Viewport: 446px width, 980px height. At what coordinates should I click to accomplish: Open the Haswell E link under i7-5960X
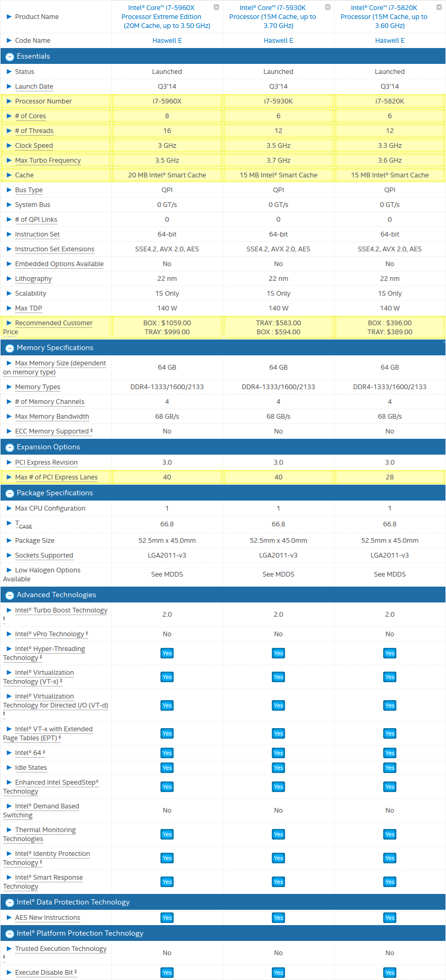[167, 41]
